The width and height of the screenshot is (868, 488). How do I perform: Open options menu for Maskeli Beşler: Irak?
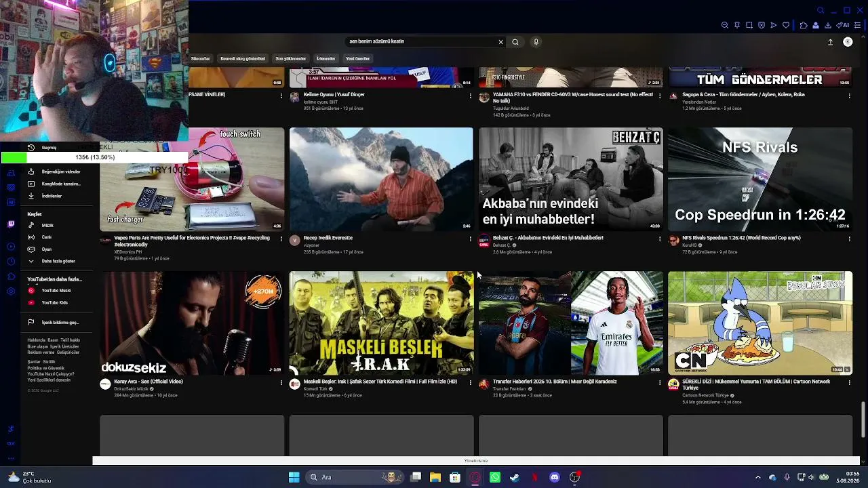(471, 383)
